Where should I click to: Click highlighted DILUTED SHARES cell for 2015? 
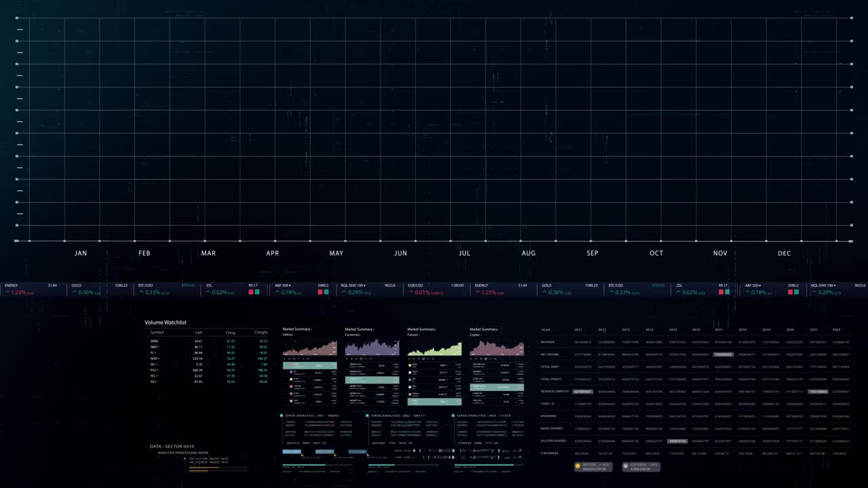[x=677, y=441]
